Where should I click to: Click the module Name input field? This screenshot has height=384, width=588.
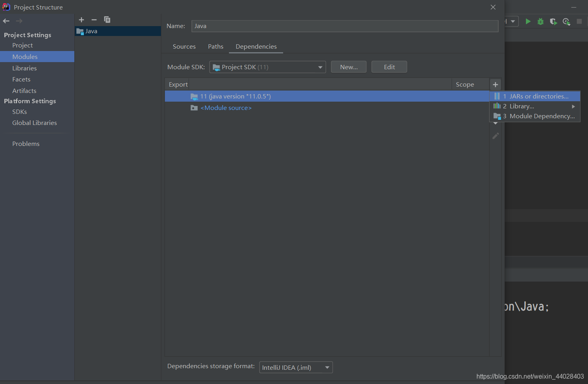pyautogui.click(x=345, y=26)
